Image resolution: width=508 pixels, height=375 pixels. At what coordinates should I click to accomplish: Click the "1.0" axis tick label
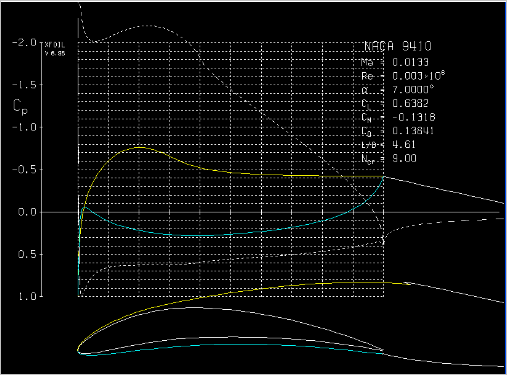tap(27, 296)
